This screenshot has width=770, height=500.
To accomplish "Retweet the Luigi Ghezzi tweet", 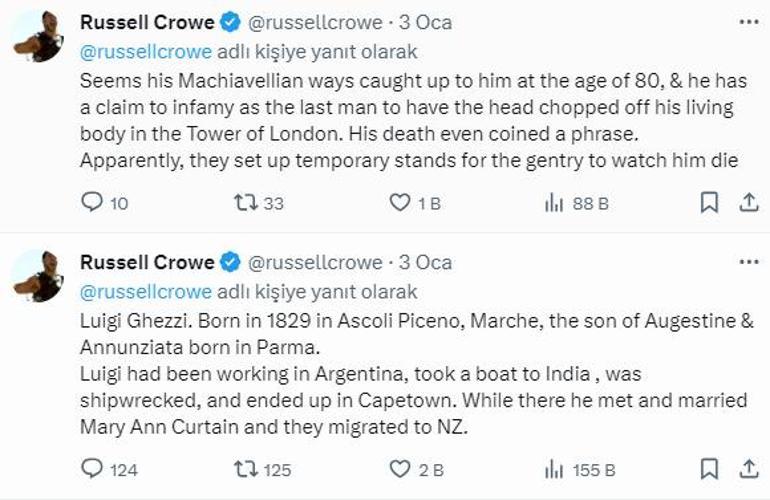I will click(x=245, y=468).
